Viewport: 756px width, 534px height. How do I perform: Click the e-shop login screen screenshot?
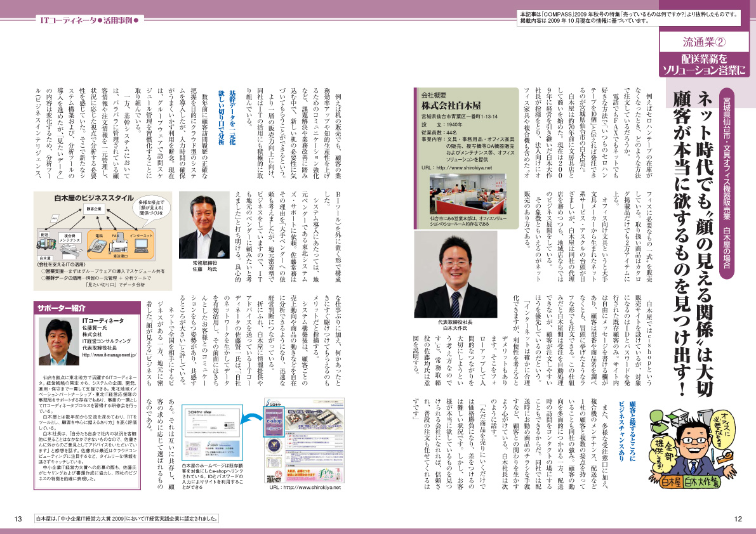point(211,433)
